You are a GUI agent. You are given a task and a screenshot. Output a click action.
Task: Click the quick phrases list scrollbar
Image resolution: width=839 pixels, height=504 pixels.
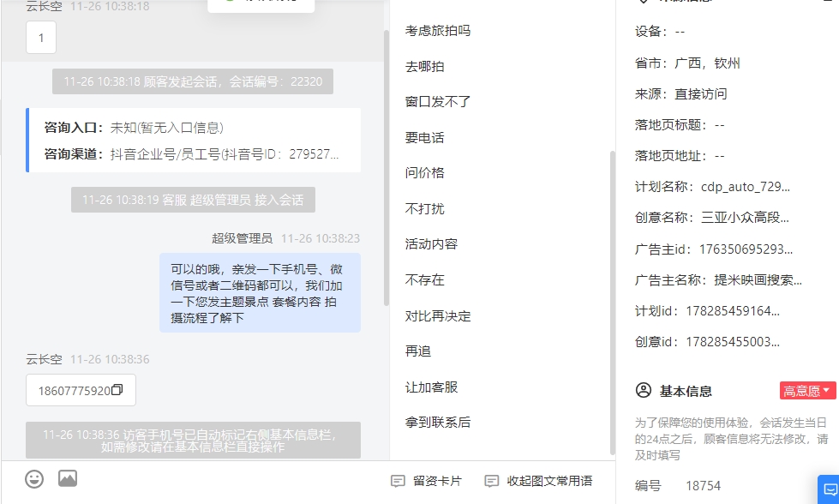click(x=613, y=303)
